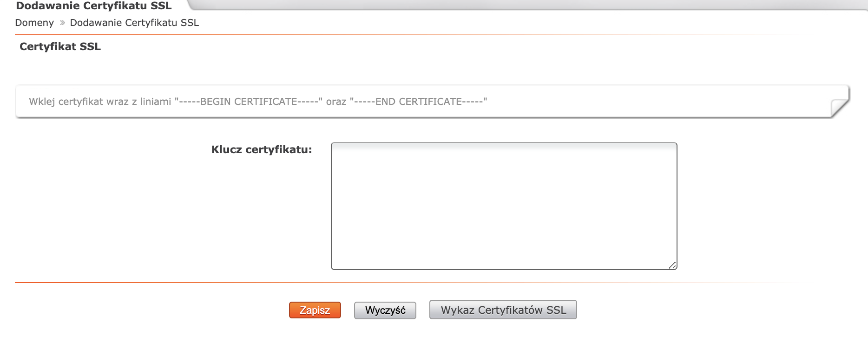The width and height of the screenshot is (868, 362).
Task: Click the text area resize handle
Action: pos(672,265)
